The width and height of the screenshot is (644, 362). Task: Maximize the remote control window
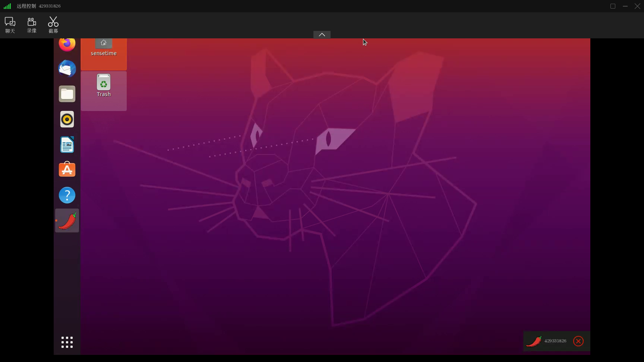click(x=613, y=6)
